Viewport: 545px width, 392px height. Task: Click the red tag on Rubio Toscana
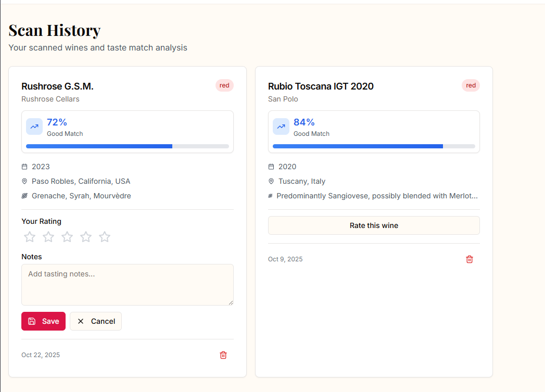point(471,85)
